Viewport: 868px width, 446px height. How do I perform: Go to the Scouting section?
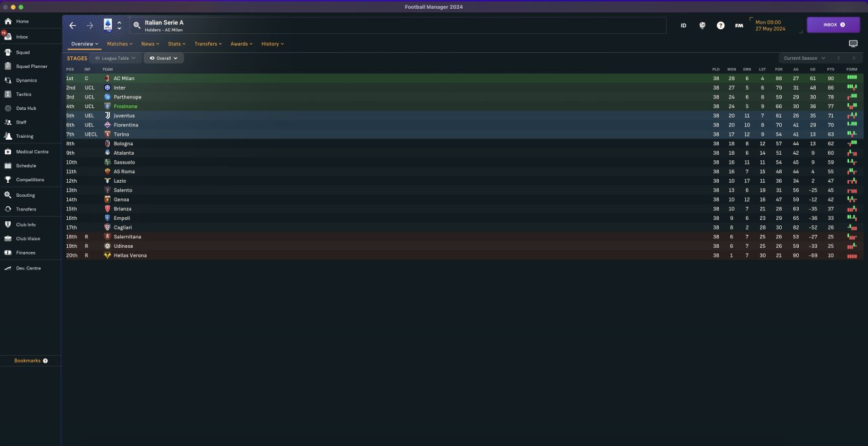(26, 196)
